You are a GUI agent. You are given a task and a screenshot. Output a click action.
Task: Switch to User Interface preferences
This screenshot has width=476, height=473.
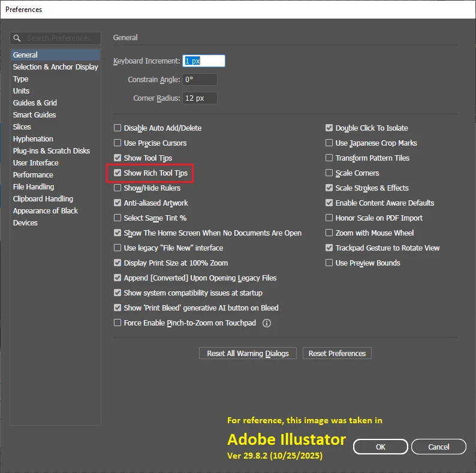pyautogui.click(x=56, y=162)
